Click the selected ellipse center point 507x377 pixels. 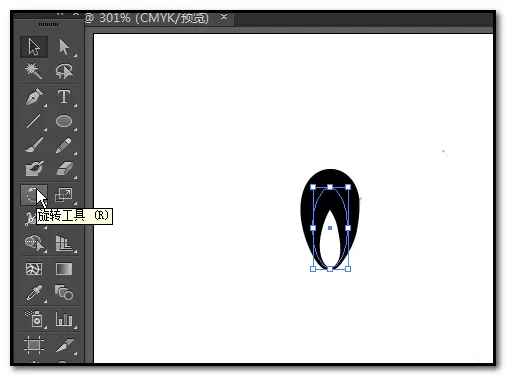tap(330, 228)
